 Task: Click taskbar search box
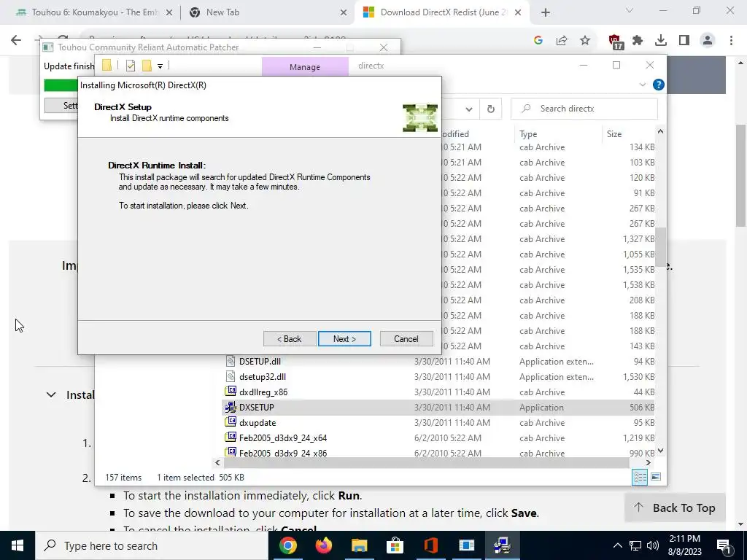[152, 545]
